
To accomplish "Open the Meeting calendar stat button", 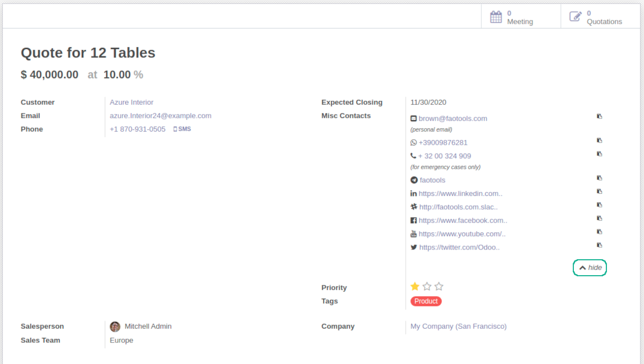I will [512, 17].
